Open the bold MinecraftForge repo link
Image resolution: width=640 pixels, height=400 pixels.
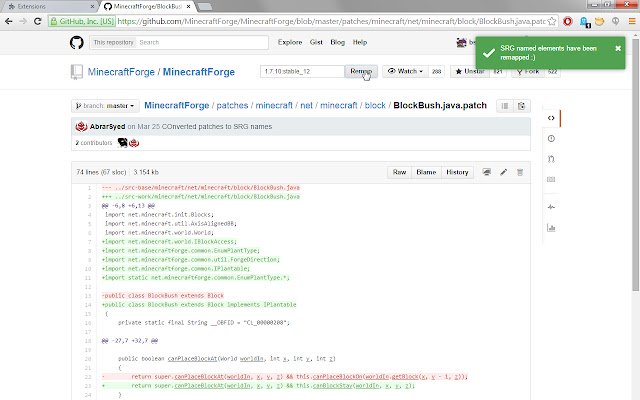point(199,72)
